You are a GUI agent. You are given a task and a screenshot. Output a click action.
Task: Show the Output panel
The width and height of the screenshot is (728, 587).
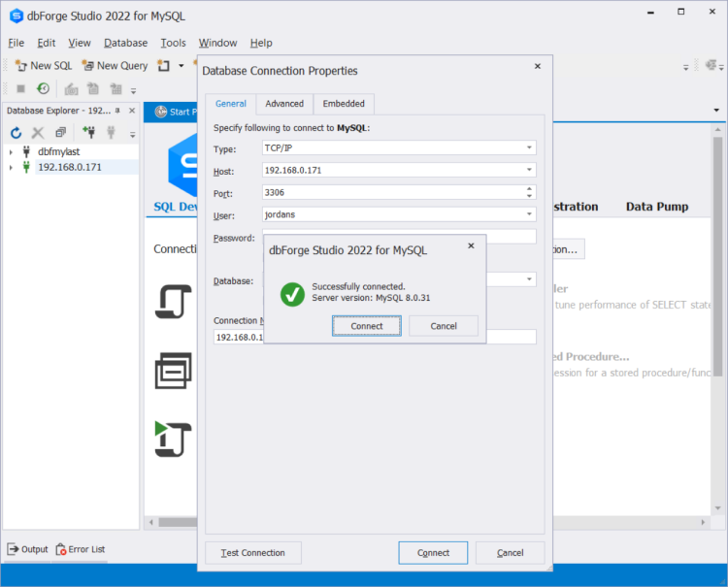(28, 549)
